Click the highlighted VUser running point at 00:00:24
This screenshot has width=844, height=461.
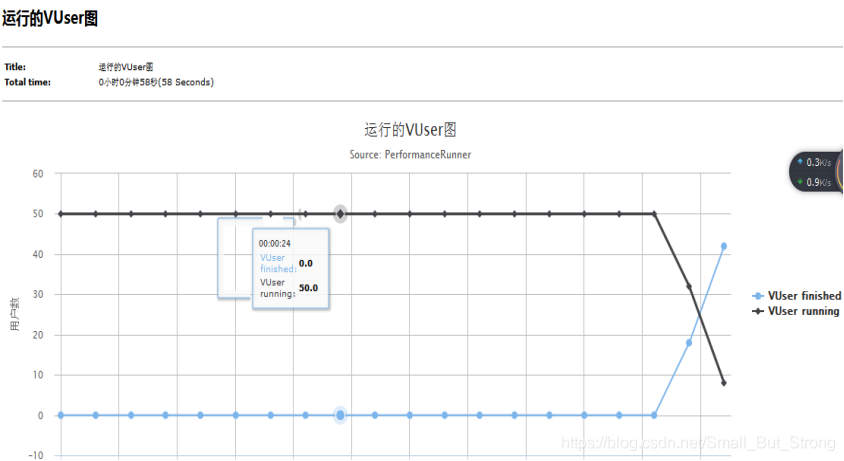(340, 214)
